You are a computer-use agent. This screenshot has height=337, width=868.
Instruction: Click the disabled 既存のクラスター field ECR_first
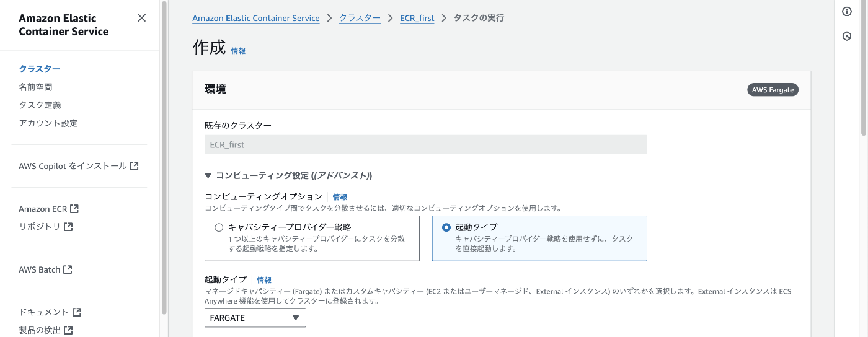[426, 145]
